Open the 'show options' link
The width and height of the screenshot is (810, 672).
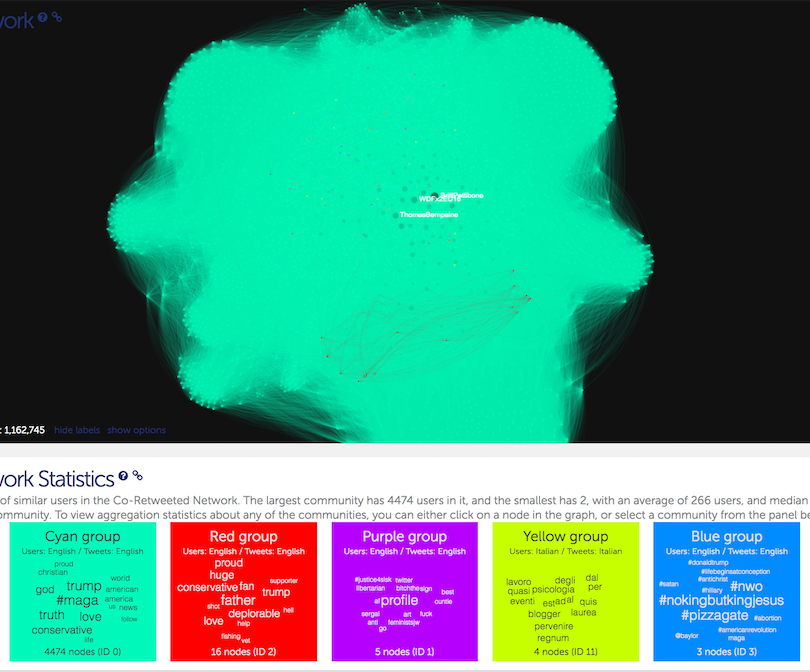(x=136, y=430)
